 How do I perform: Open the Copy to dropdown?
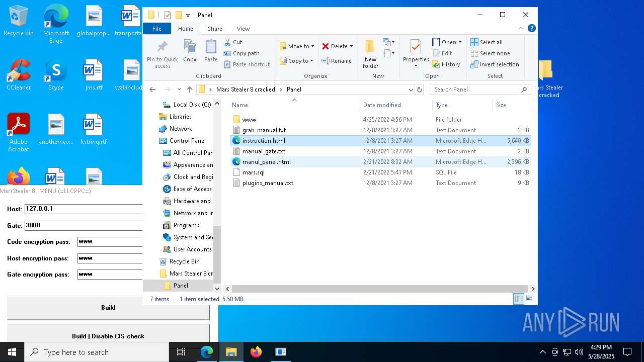(297, 61)
